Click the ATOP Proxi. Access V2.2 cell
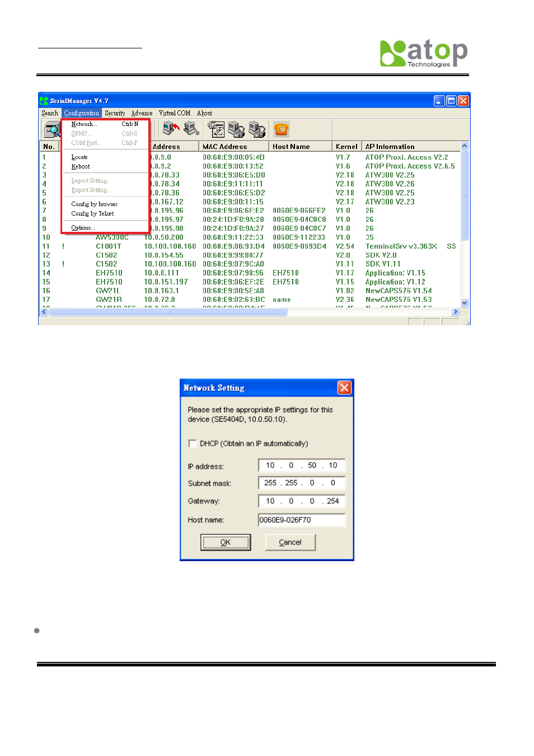This screenshot has height=756, width=534. [x=407, y=157]
